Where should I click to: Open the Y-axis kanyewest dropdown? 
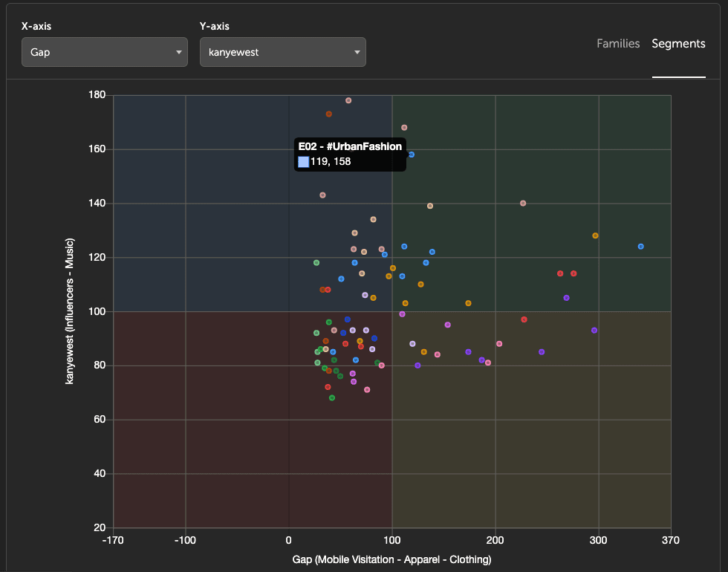point(282,52)
